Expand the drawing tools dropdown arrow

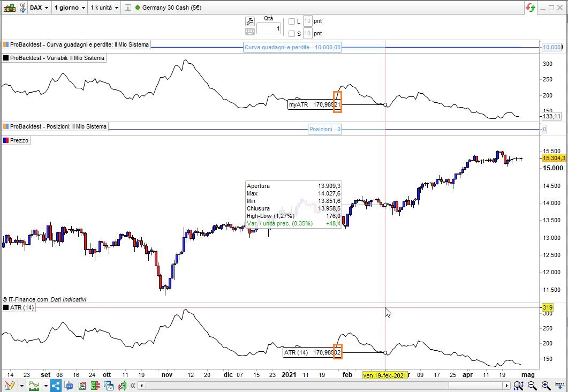click(21, 386)
